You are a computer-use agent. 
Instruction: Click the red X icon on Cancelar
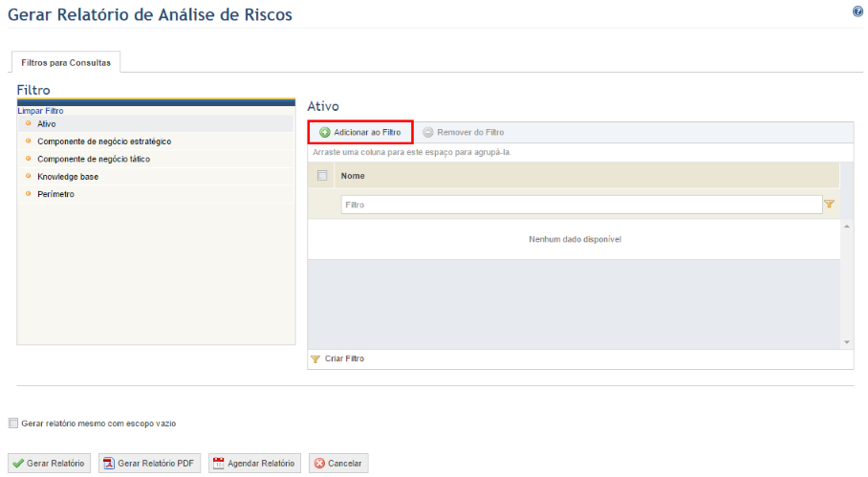(319, 464)
